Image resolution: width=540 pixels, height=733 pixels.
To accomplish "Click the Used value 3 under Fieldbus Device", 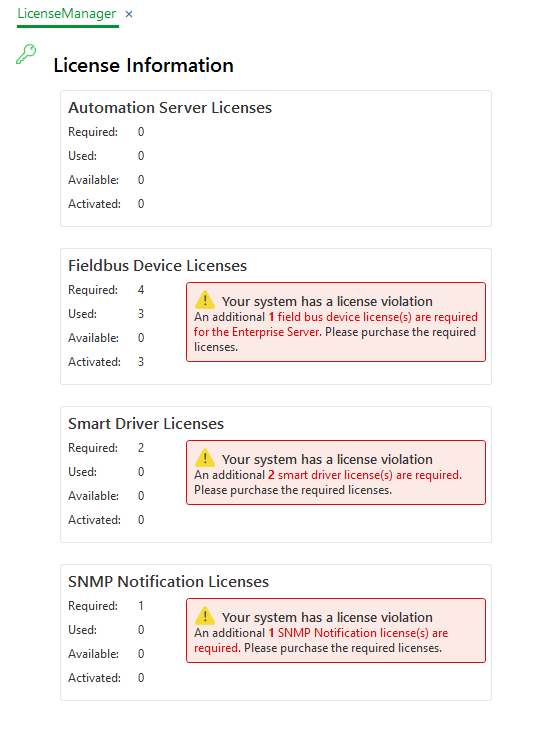I will tap(141, 314).
